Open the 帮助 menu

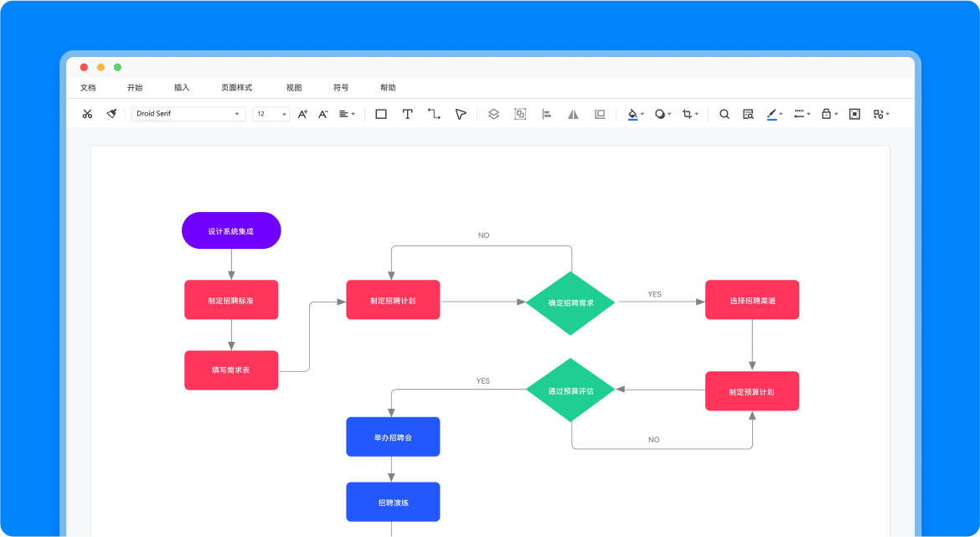point(388,88)
